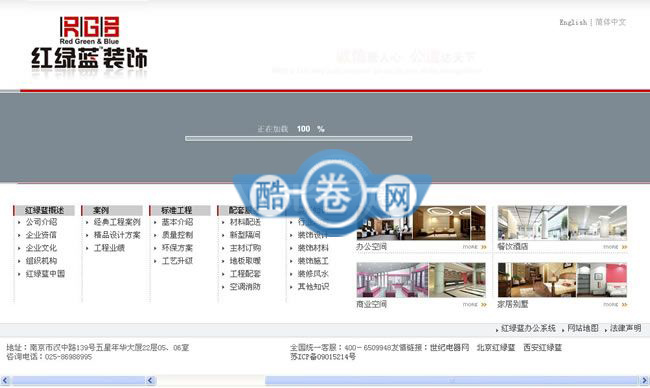Image resolution: width=650 pixels, height=388 pixels.
Task: Click more arrow next to 家居别墅
Action: click(x=615, y=305)
